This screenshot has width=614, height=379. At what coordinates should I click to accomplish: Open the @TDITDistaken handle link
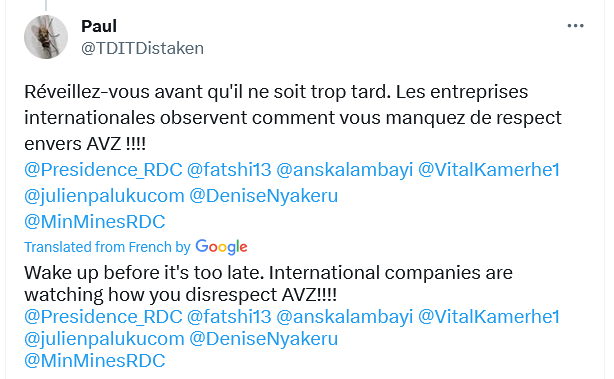(x=143, y=49)
